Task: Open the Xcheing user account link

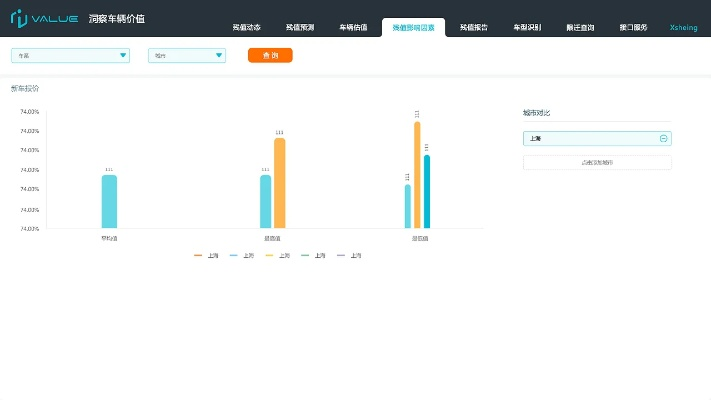Action: [x=683, y=28]
